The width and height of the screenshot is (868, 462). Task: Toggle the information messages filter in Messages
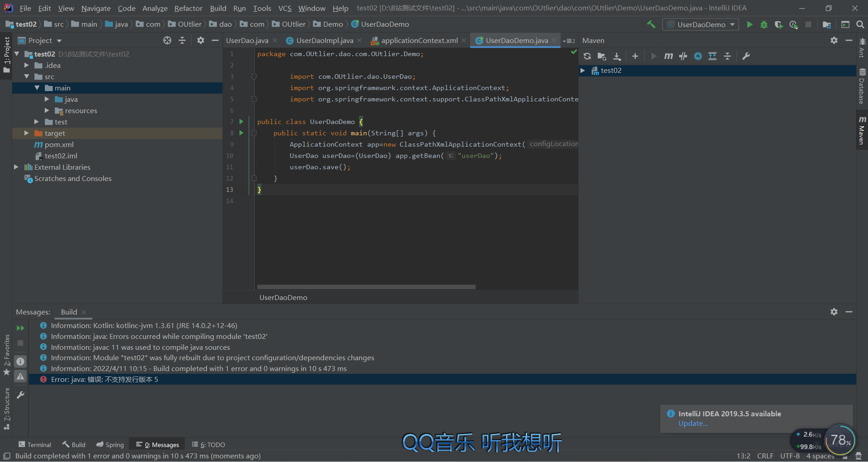click(20, 362)
